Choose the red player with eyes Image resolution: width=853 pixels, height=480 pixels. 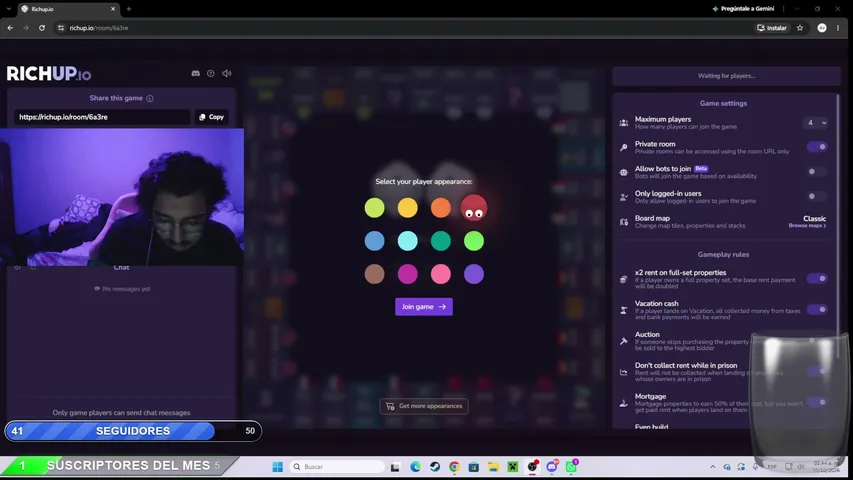click(x=474, y=207)
